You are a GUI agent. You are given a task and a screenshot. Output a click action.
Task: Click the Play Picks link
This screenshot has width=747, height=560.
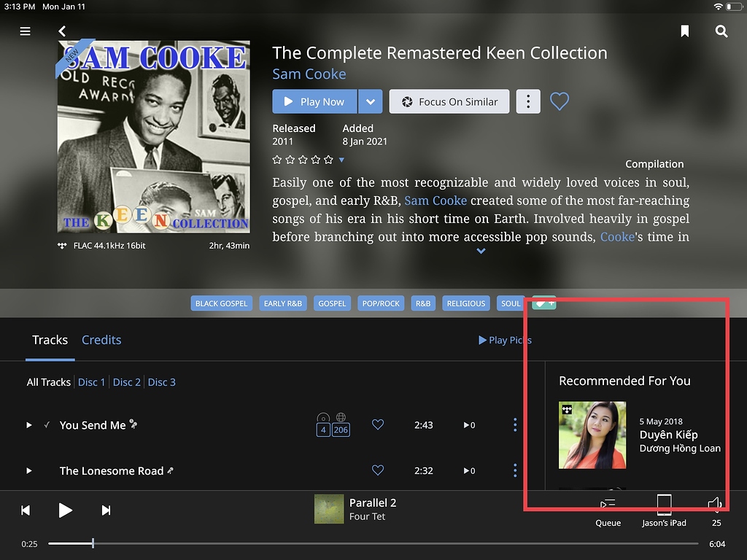point(505,340)
